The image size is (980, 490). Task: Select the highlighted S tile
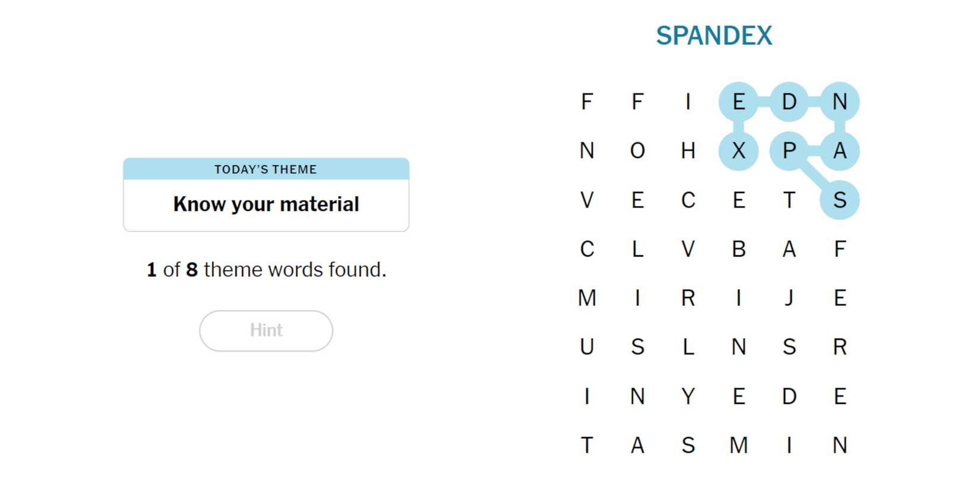[839, 200]
